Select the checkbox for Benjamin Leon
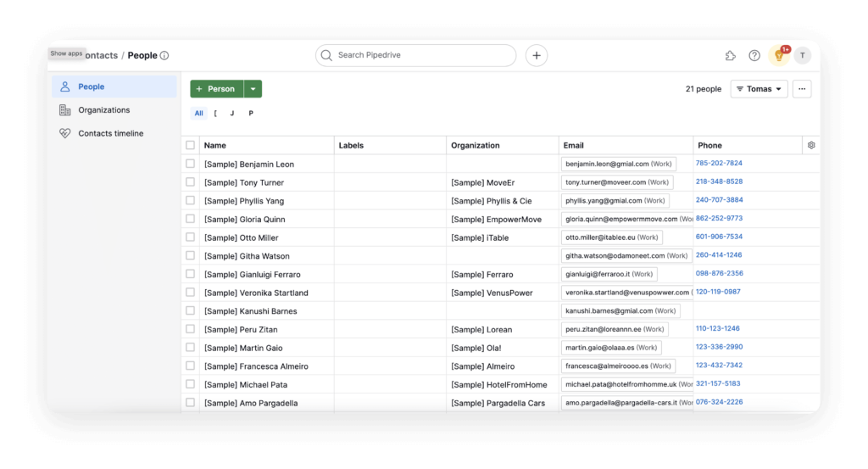 pos(191,164)
